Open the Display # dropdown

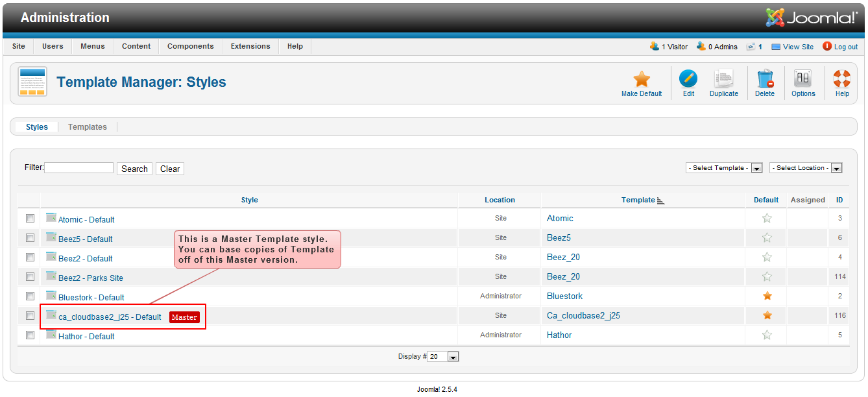tap(443, 357)
